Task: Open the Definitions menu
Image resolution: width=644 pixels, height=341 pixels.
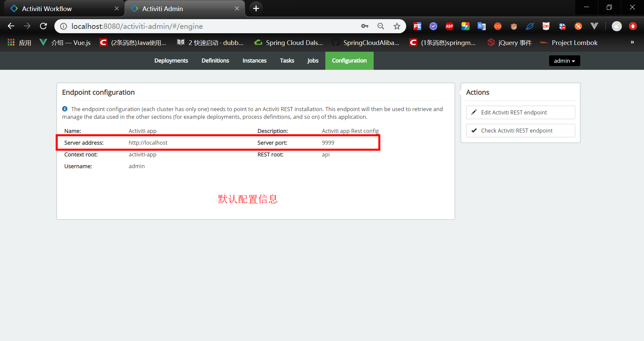Action: (x=215, y=61)
